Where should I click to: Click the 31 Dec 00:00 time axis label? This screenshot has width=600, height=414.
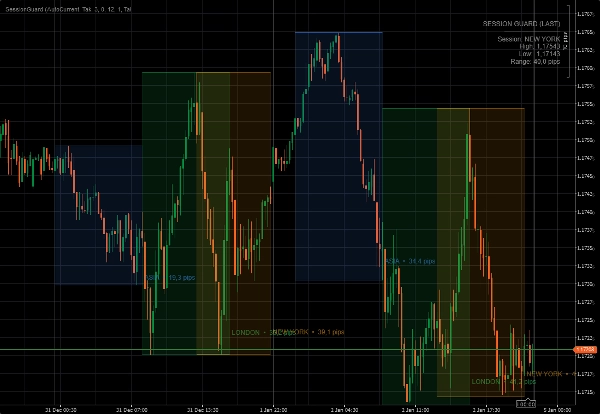[63, 409]
